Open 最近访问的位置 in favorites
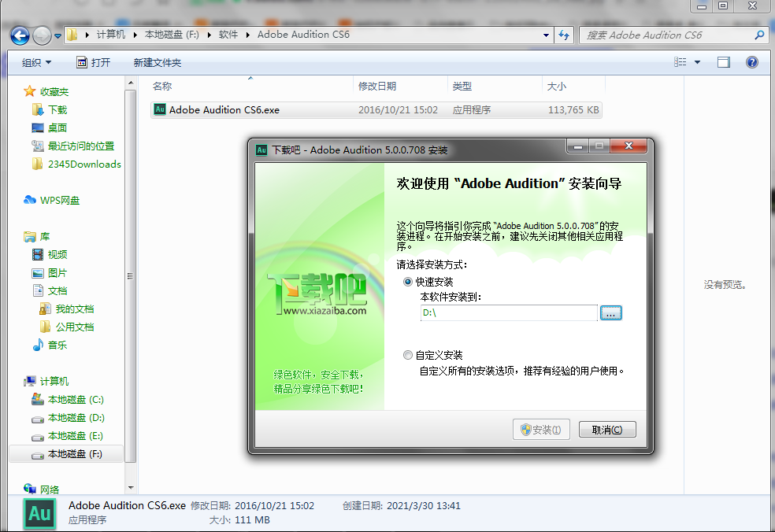The image size is (775, 532). coord(72,146)
